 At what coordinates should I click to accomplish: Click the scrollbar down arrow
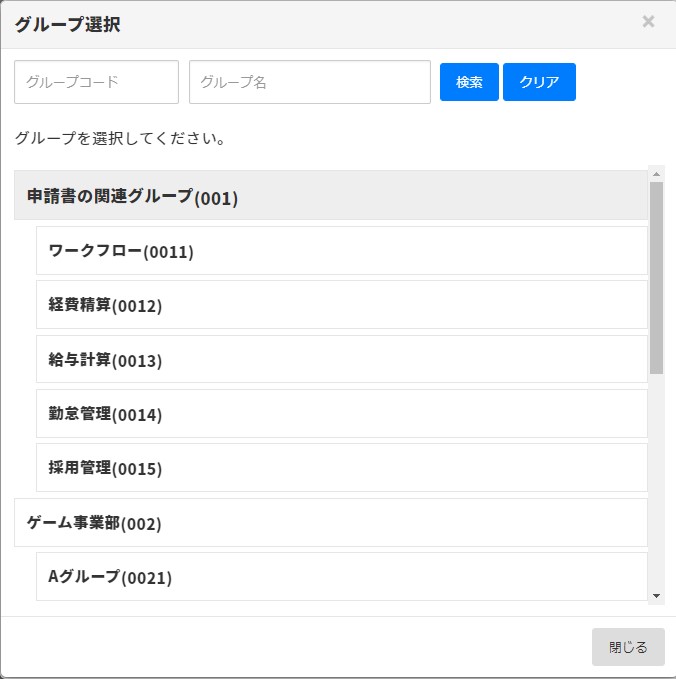(x=656, y=596)
